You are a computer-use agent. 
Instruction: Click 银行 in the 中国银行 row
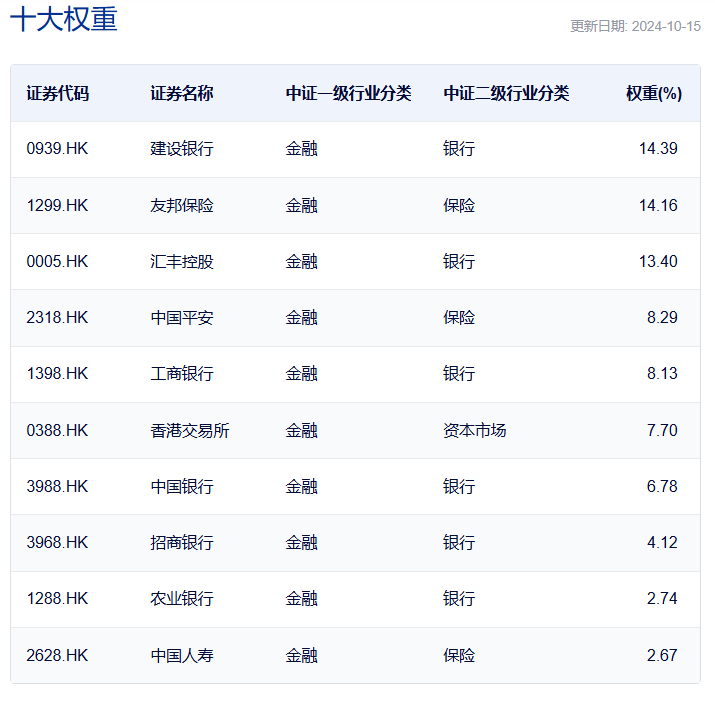pyautogui.click(x=459, y=487)
